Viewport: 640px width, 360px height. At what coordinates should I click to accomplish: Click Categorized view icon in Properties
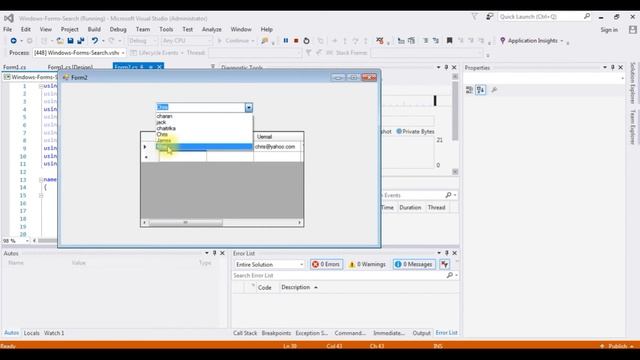[x=469, y=90]
